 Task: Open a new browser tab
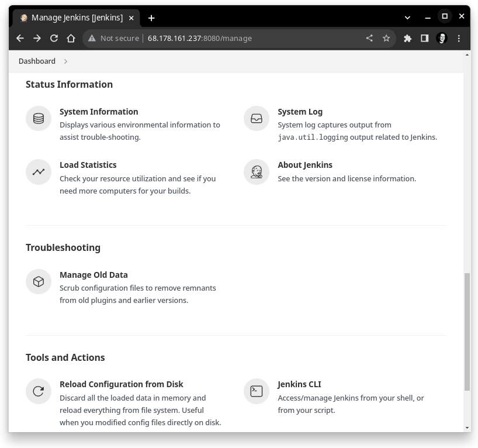point(151,18)
